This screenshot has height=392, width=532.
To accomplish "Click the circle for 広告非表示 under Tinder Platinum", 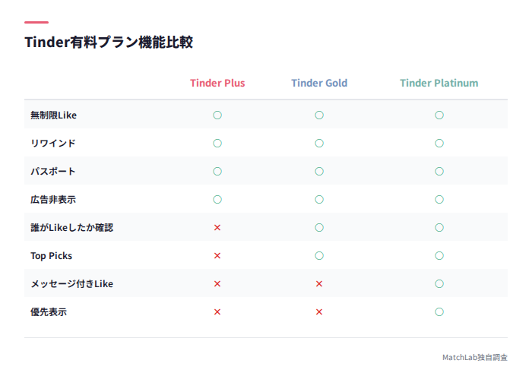I will point(439,200).
